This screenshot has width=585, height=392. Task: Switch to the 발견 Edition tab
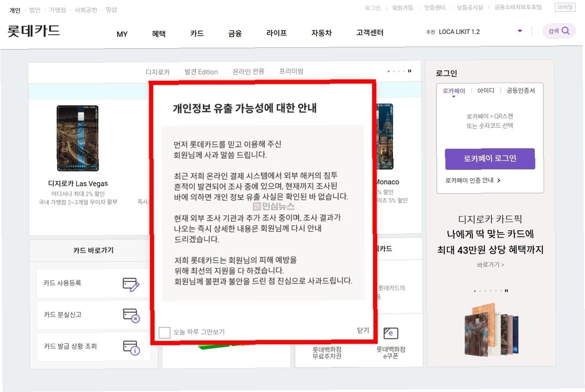pyautogui.click(x=201, y=72)
